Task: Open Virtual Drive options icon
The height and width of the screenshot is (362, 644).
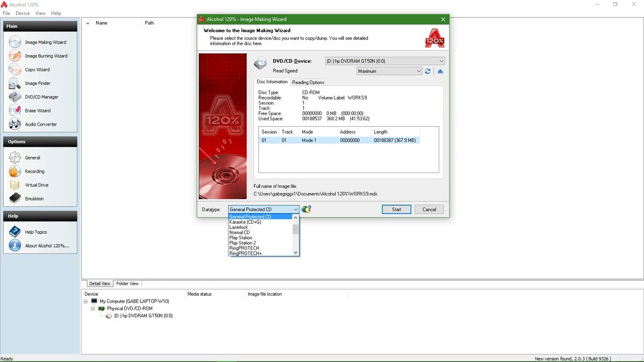Action: coord(15,185)
